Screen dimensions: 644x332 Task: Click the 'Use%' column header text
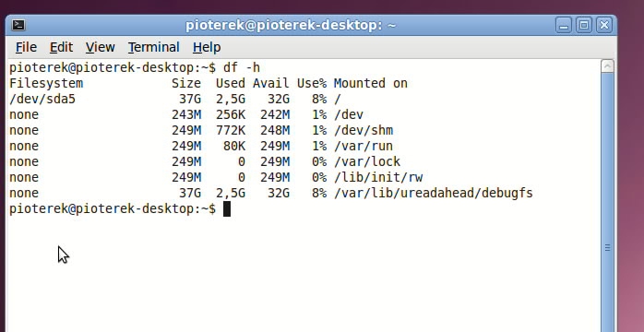coord(312,83)
